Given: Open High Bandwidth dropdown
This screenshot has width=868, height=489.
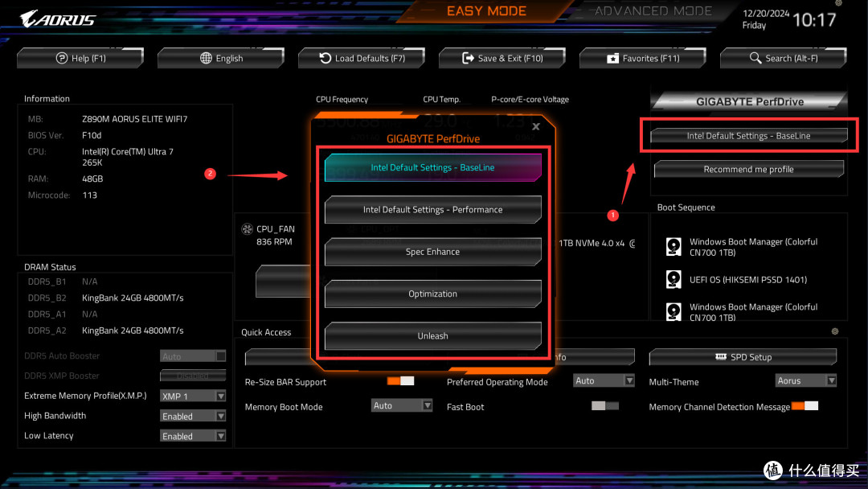Looking at the screenshot, I should (x=193, y=416).
